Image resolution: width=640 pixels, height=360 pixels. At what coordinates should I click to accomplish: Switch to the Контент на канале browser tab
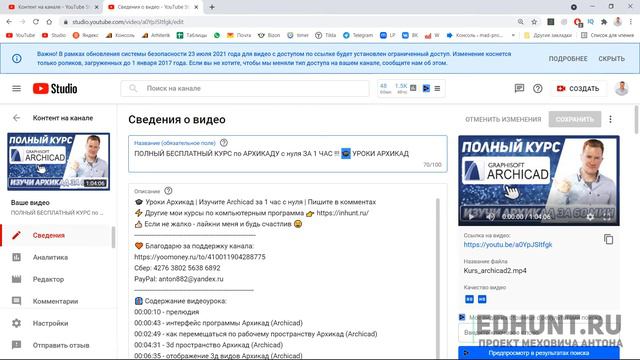[53, 7]
